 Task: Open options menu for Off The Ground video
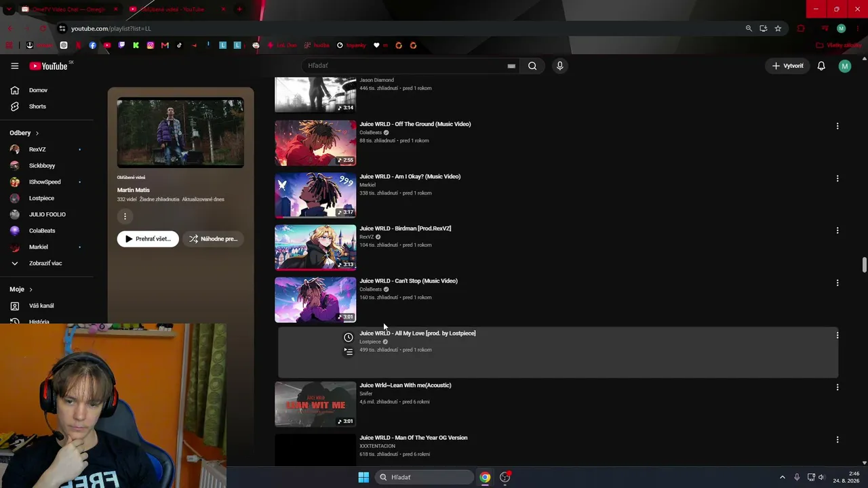coord(837,126)
